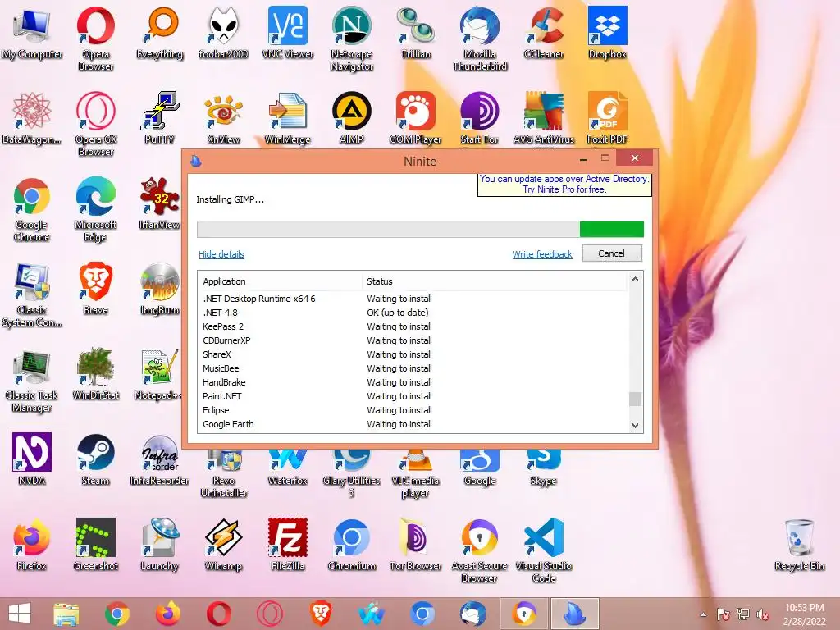
Task: Click the Winamp desktop icon
Action: click(x=223, y=545)
